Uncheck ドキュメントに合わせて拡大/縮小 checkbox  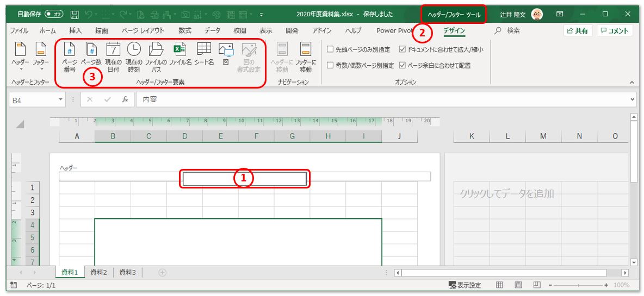point(402,49)
